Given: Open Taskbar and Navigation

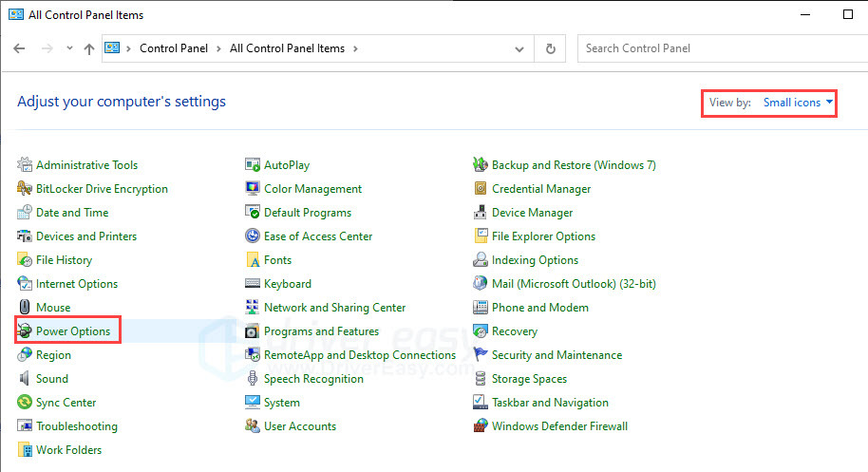Looking at the screenshot, I should pos(550,403).
